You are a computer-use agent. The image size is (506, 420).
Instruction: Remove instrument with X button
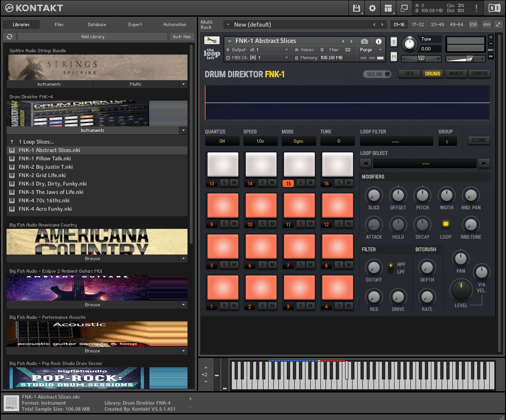pos(491,37)
